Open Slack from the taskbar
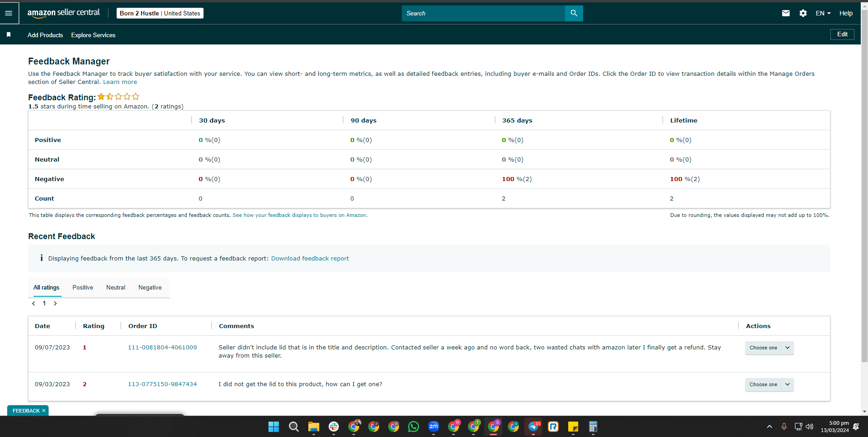This screenshot has height=437, width=868. (x=334, y=427)
